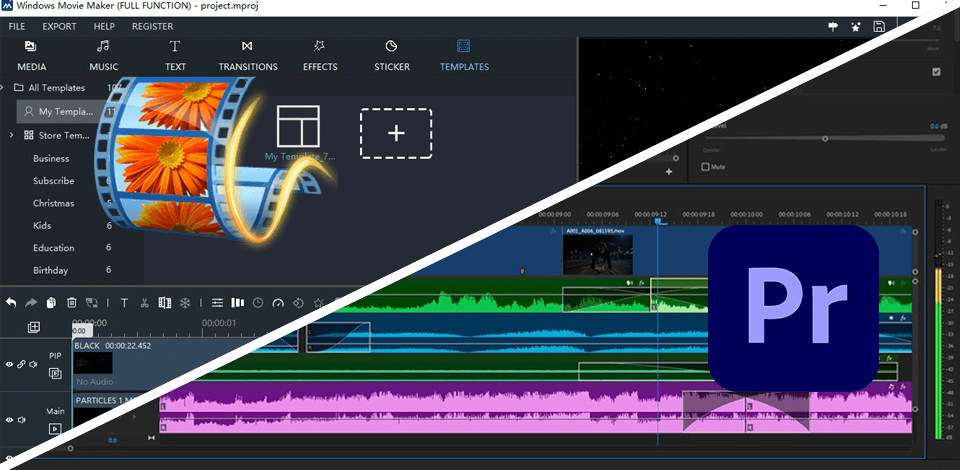The height and width of the screenshot is (470, 960).
Task: Switch to the EFFECTS tab
Action: pyautogui.click(x=320, y=56)
